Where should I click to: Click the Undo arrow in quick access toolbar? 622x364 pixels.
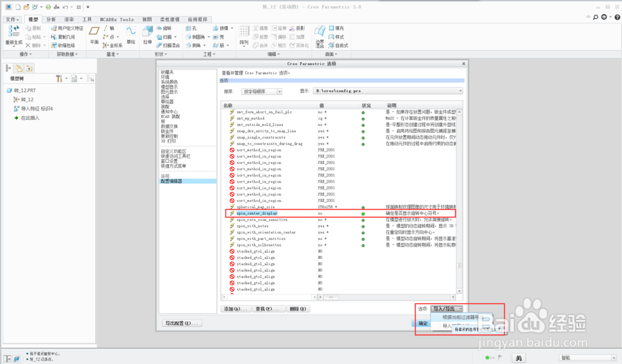click(x=65, y=7)
